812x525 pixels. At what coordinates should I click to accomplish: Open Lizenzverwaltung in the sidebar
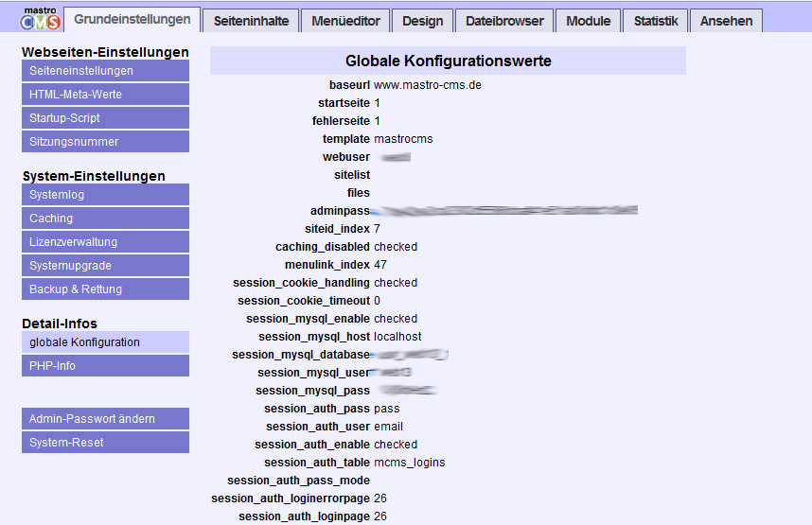(105, 242)
